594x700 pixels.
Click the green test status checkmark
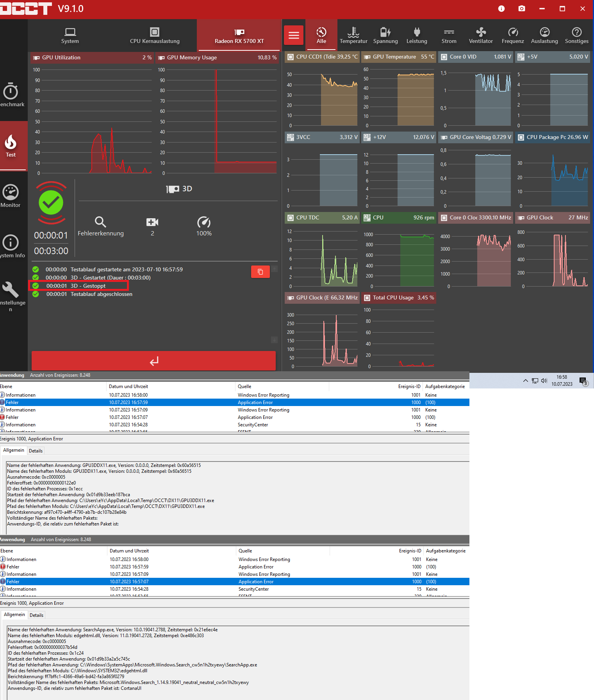click(x=51, y=203)
